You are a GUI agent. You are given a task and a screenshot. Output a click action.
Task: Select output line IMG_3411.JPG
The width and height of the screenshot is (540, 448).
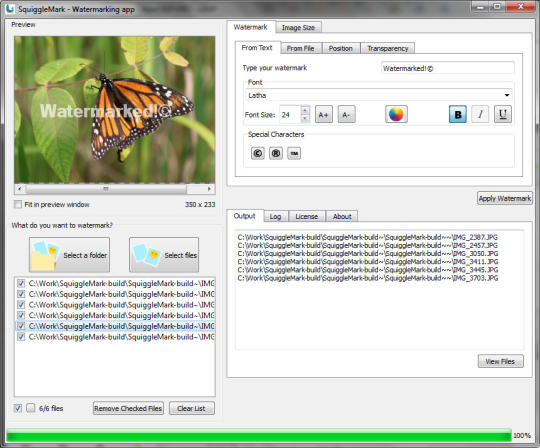[368, 262]
